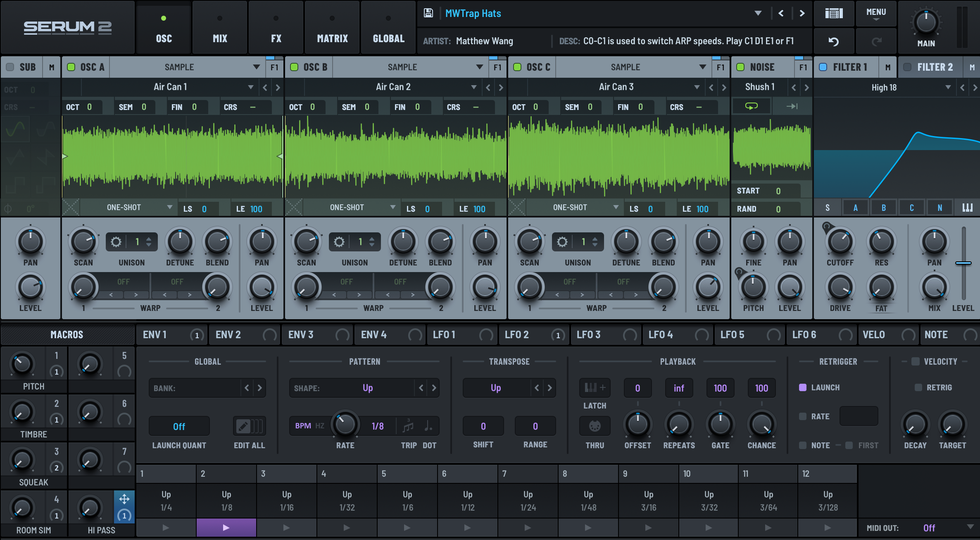Select the ENV 2 tab
The width and height of the screenshot is (980, 540).
[245, 335]
